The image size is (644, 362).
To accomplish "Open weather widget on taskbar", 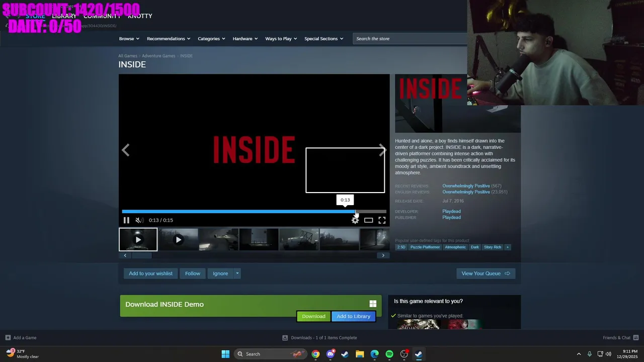I will (23, 354).
